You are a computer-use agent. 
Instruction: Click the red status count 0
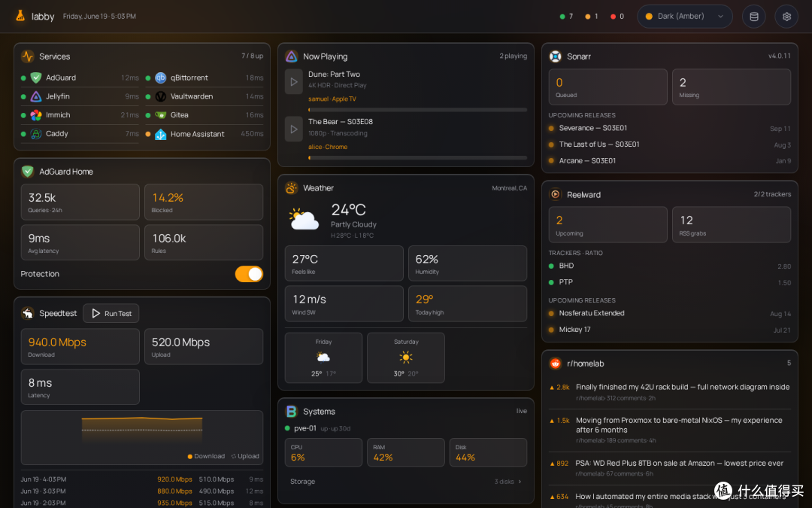pyautogui.click(x=617, y=17)
